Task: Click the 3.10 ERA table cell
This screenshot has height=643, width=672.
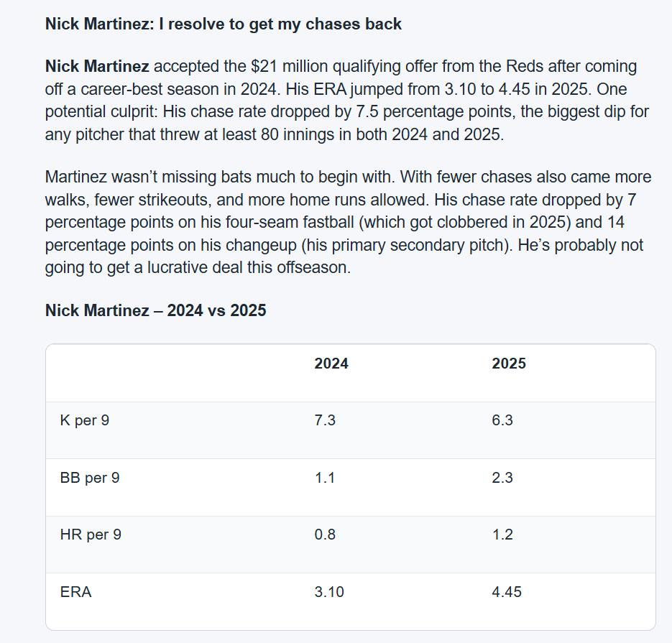Action: pyautogui.click(x=329, y=592)
